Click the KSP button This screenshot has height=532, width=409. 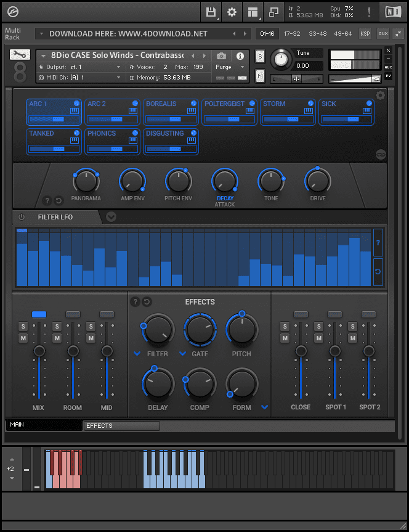click(365, 33)
